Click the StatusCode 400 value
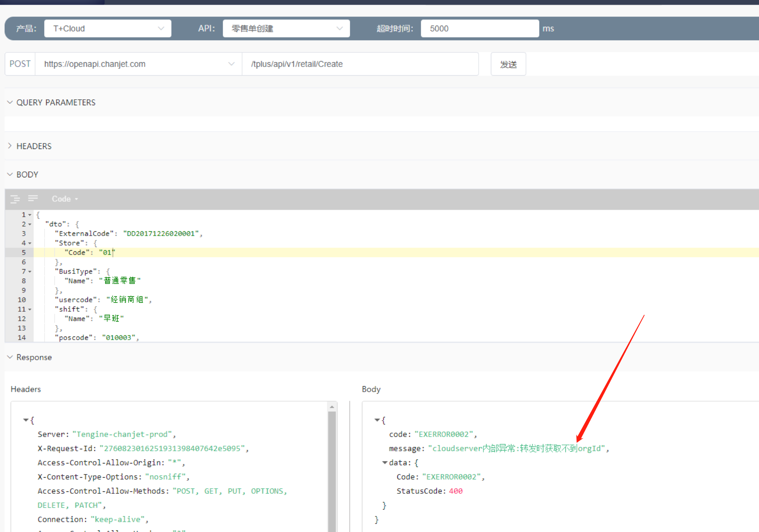The height and width of the screenshot is (532, 759). click(x=456, y=491)
